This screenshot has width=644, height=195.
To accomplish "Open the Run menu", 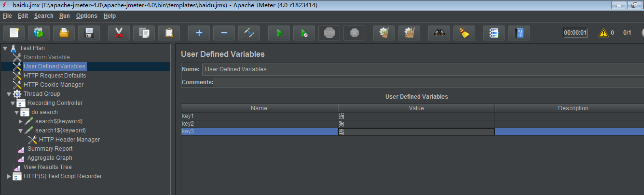I will pos(65,16).
